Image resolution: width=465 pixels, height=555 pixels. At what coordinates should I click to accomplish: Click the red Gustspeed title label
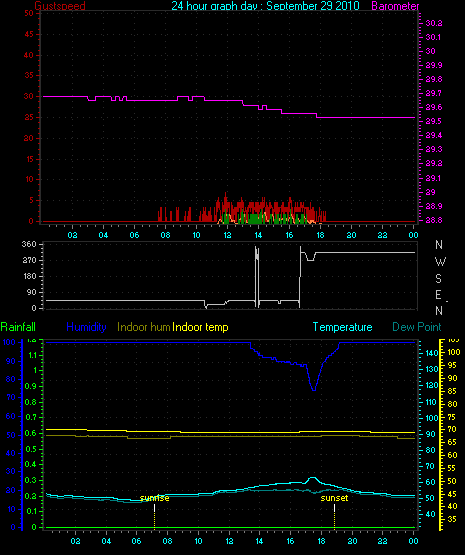60,6
